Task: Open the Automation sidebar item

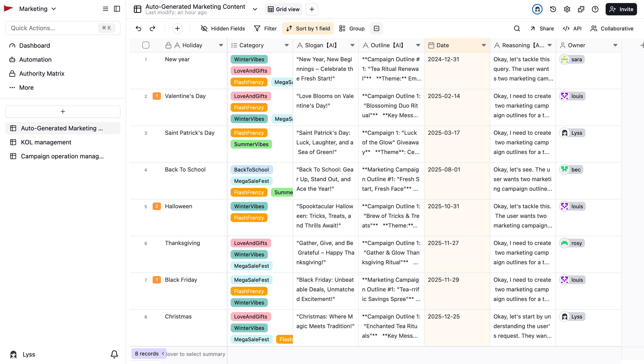Action: click(x=63, y=59)
